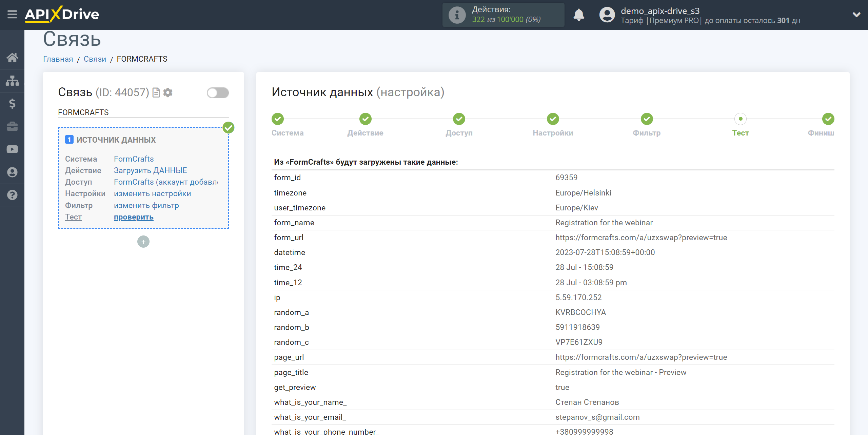Screen dimensions: 868x435
Task: Click form_url value link text
Action: pos(641,237)
